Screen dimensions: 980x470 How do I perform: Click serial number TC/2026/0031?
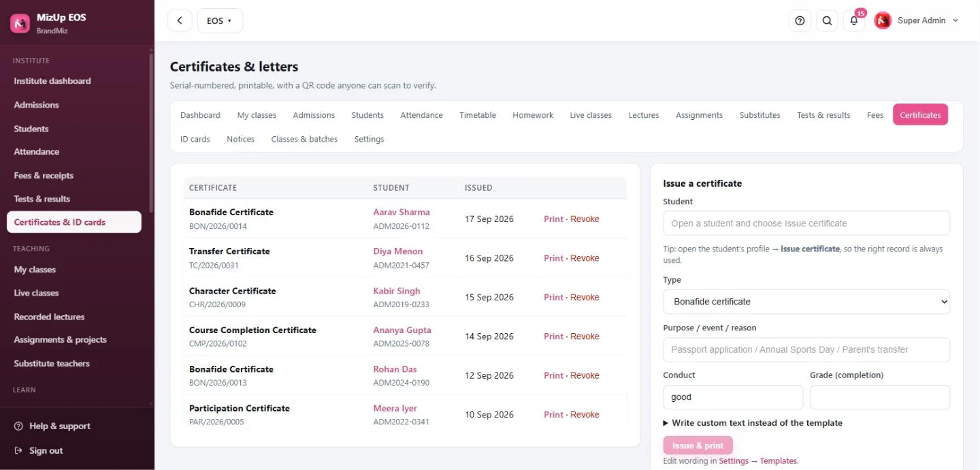click(x=214, y=266)
